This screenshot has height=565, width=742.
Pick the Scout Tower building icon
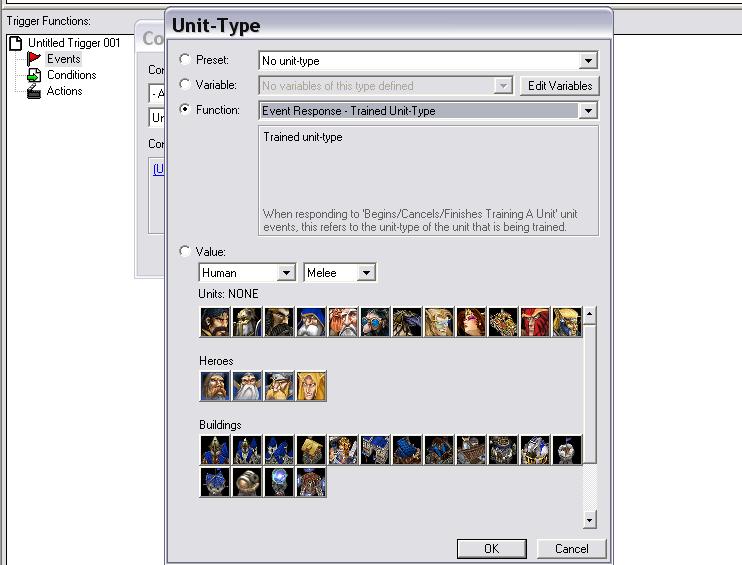[567, 450]
